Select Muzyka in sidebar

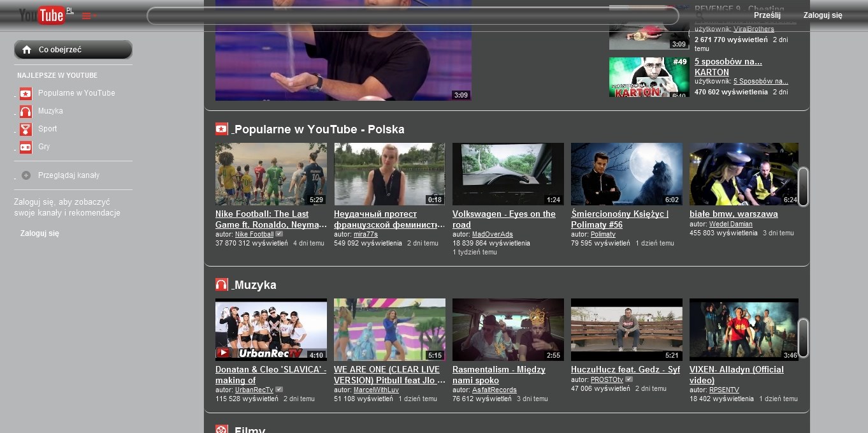50,111
